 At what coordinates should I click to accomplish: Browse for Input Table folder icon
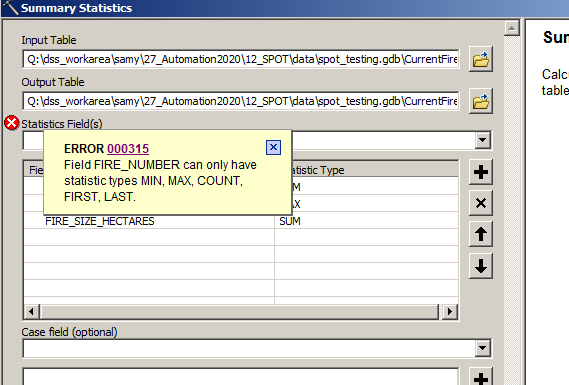click(480, 59)
